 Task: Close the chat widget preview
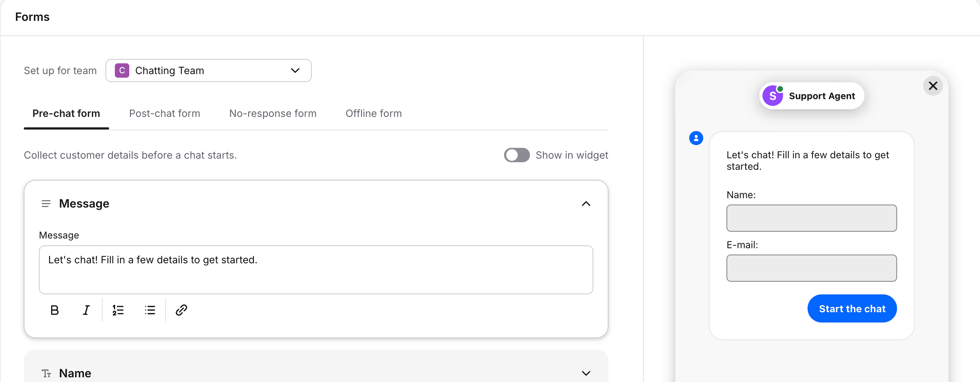pos(933,86)
